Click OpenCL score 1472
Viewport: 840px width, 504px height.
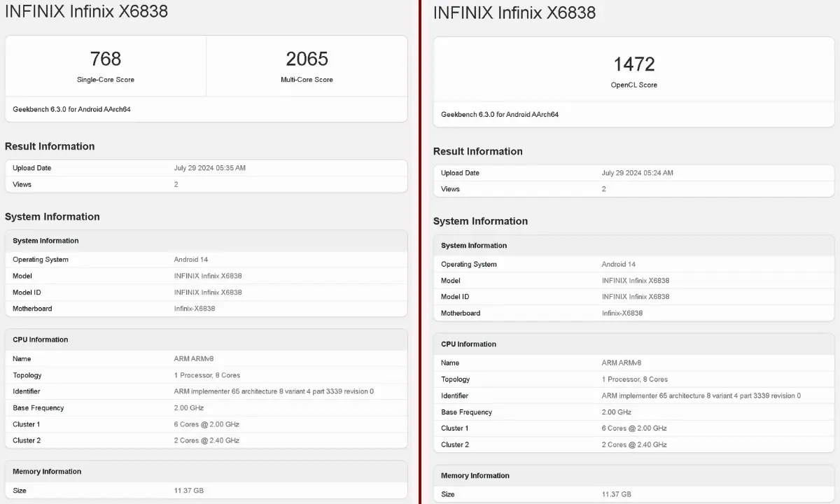[634, 64]
